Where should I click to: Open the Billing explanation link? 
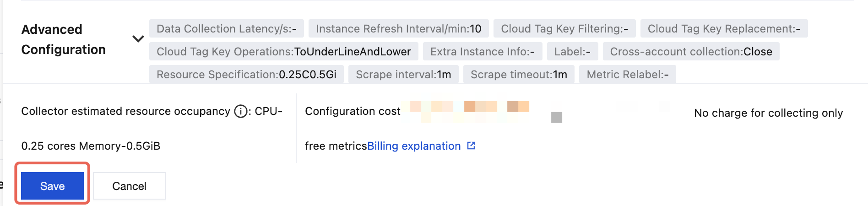(414, 146)
